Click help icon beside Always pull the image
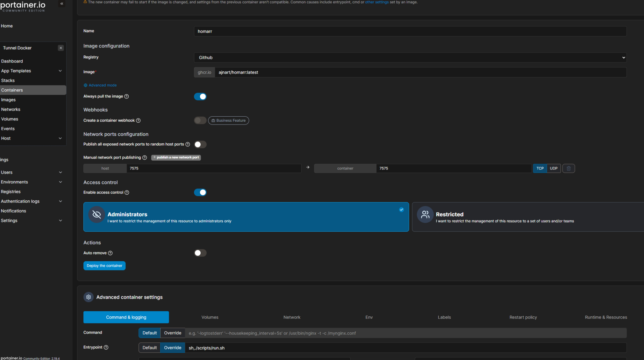Viewport: 644px width, 360px height. (x=127, y=96)
